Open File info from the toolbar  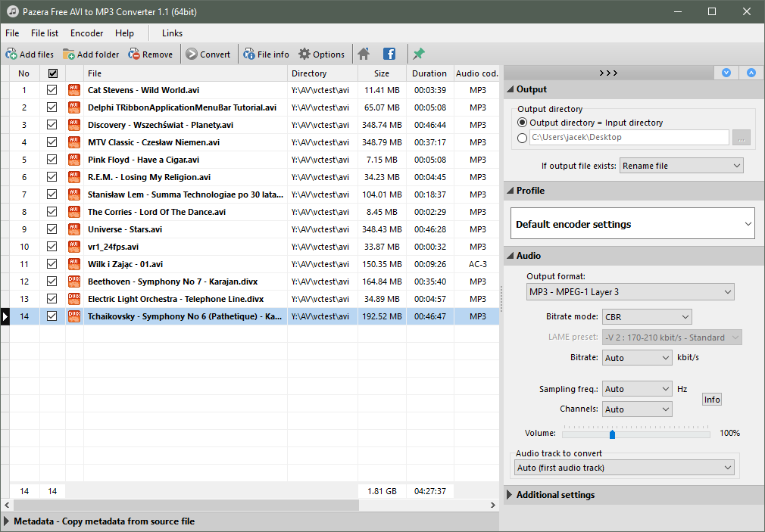click(x=249, y=54)
